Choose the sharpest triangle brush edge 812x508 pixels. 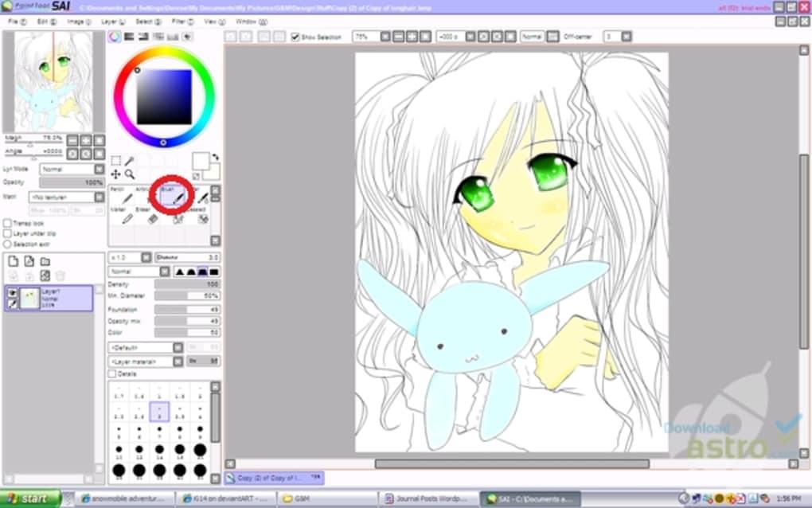[x=180, y=272]
